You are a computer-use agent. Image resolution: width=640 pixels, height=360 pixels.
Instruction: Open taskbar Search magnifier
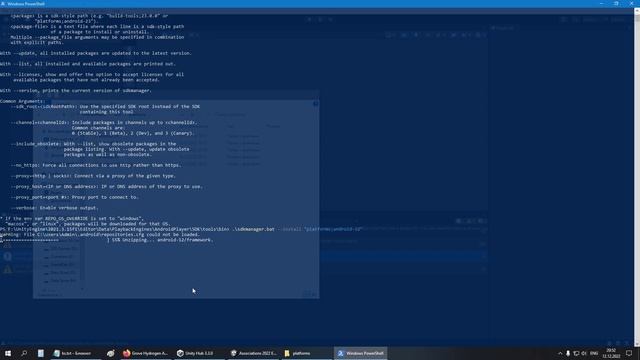(x=24, y=353)
